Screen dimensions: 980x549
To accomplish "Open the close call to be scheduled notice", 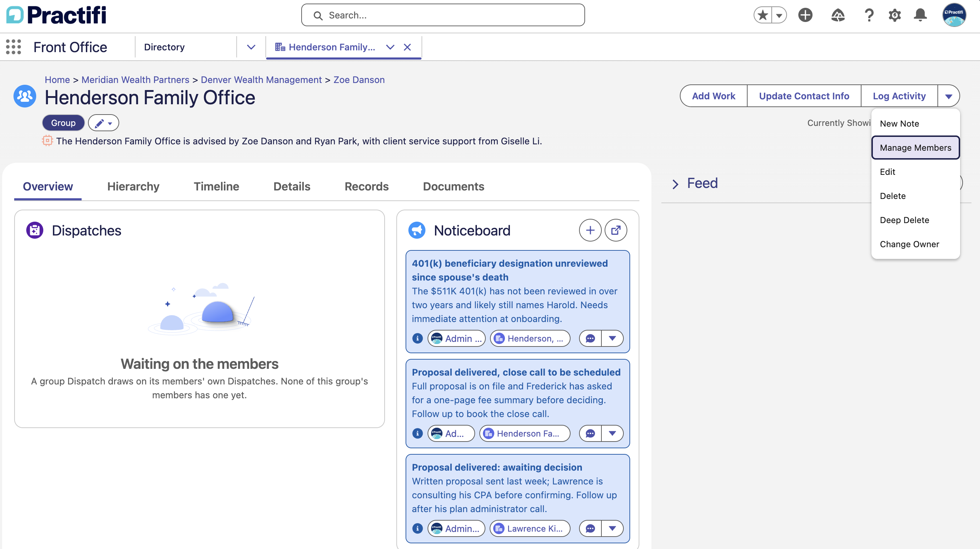I will 516,372.
